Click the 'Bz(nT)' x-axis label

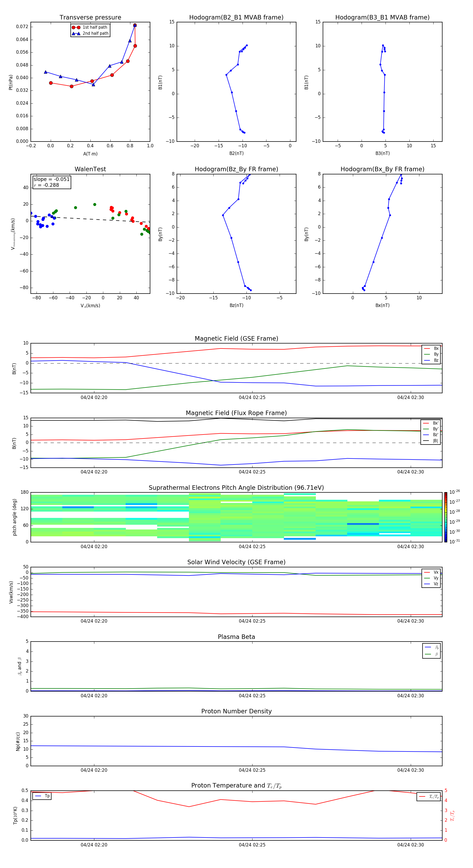tap(236, 305)
